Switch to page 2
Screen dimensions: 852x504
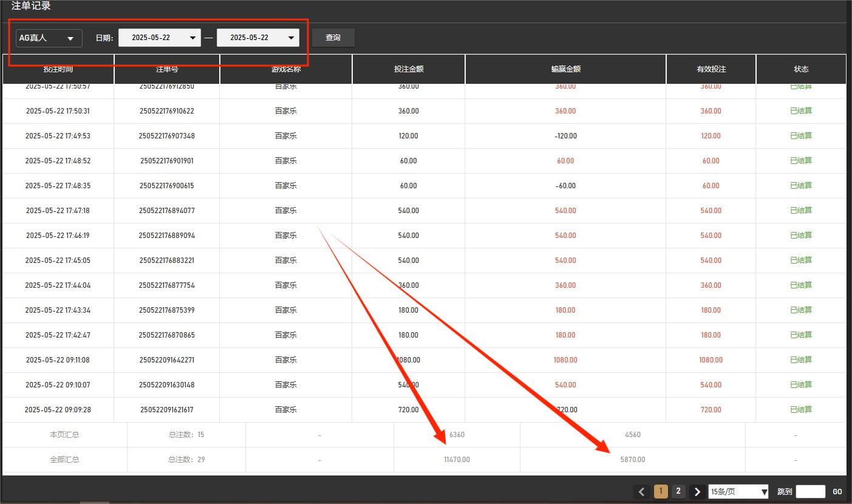click(678, 491)
